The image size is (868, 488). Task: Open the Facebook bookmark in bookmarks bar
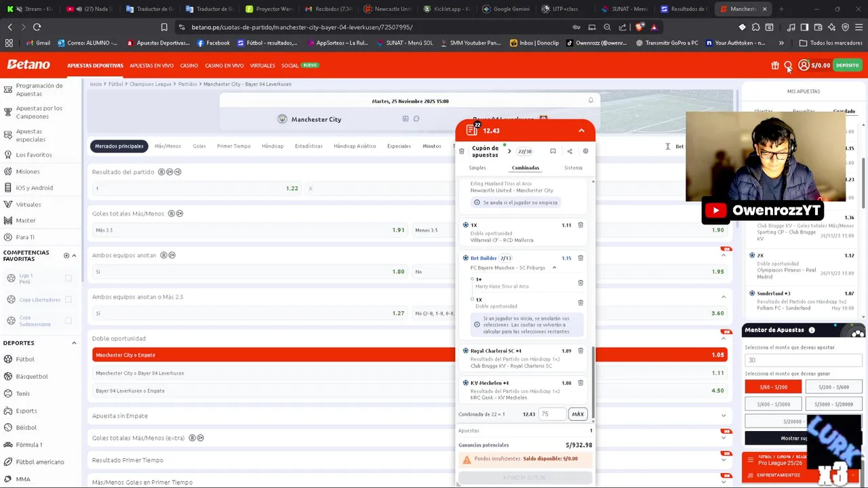tap(214, 43)
